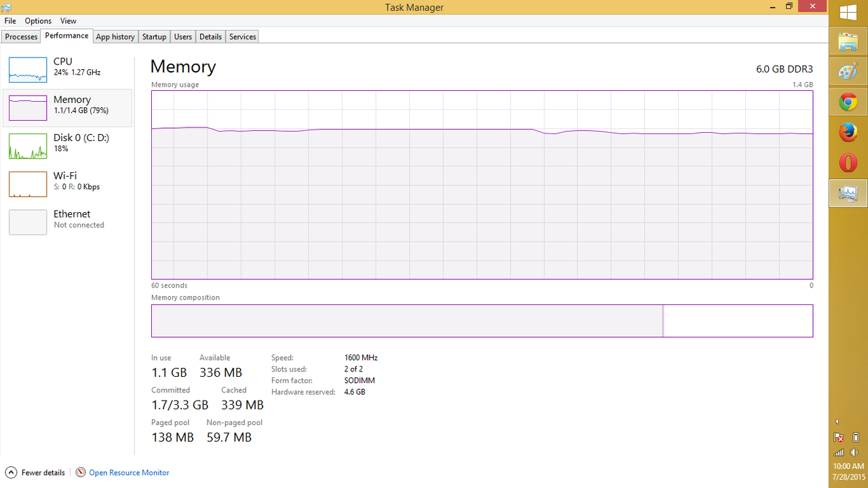Image resolution: width=868 pixels, height=488 pixels.
Task: Click the Disk 0 (C: D:) label
Action: point(81,138)
